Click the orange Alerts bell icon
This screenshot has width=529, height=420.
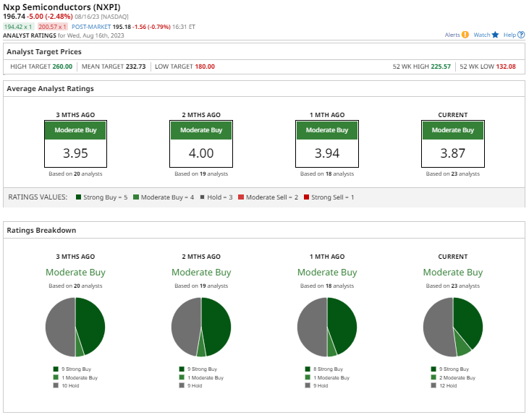[x=465, y=35]
